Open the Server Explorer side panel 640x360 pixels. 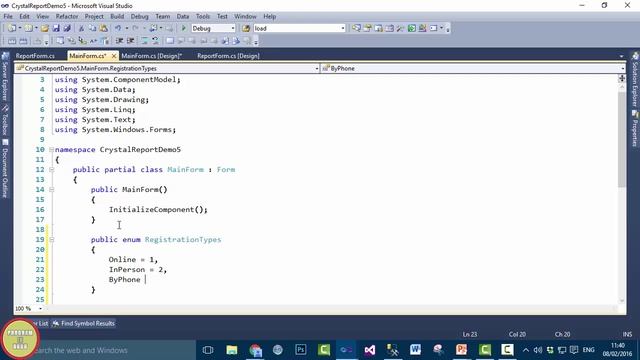coord(5,76)
